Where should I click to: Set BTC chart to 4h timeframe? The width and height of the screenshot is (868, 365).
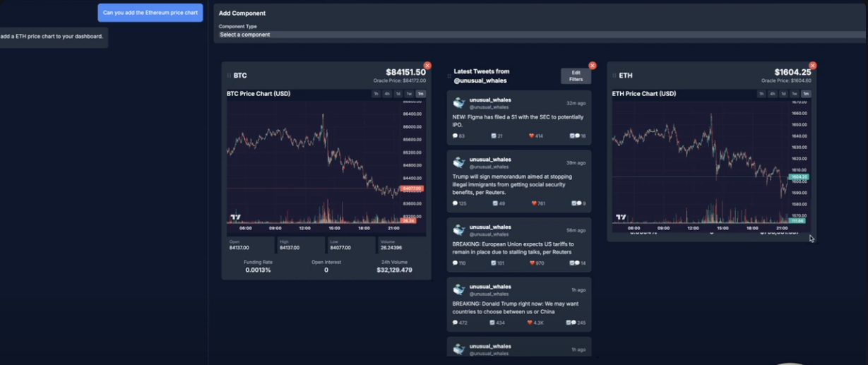point(387,94)
